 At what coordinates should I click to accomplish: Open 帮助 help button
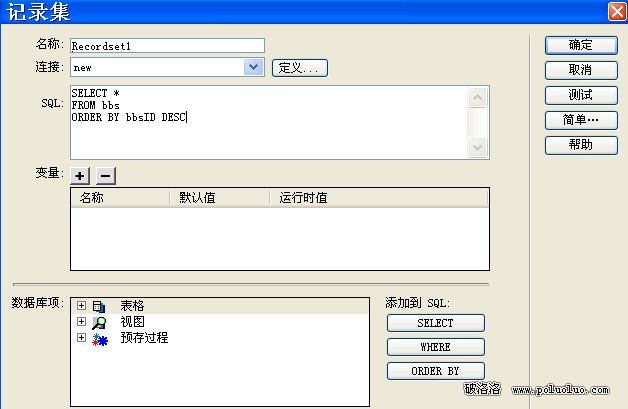(x=579, y=145)
